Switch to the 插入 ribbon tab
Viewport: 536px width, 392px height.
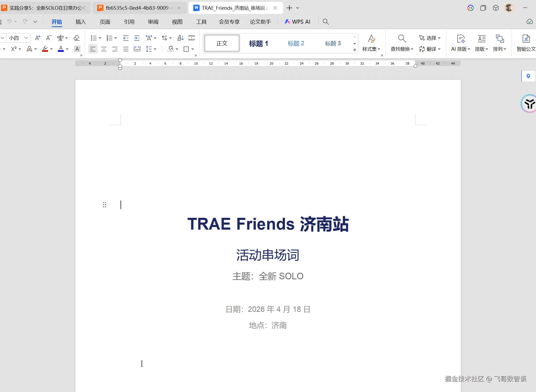tap(81, 22)
